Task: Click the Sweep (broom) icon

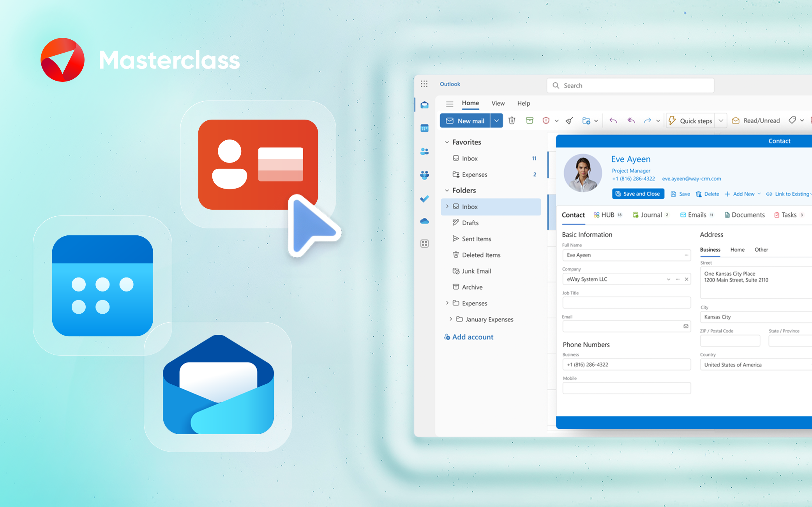Action: coord(569,120)
